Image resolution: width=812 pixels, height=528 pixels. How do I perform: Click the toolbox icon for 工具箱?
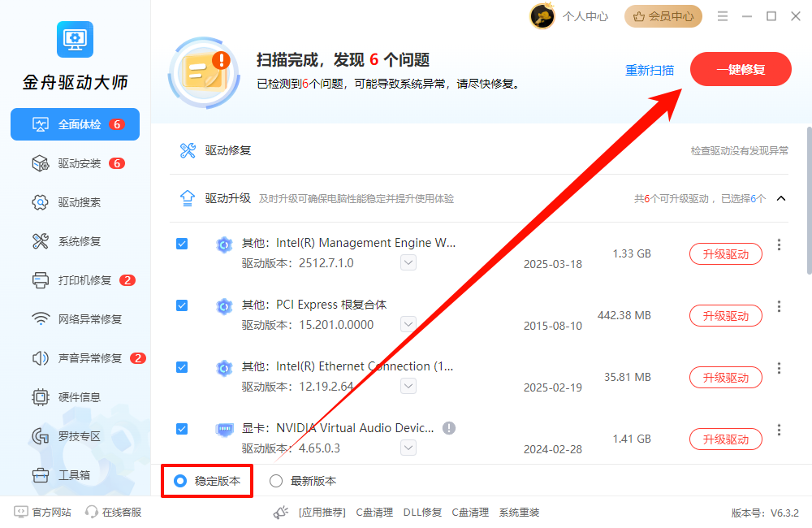click(41, 475)
